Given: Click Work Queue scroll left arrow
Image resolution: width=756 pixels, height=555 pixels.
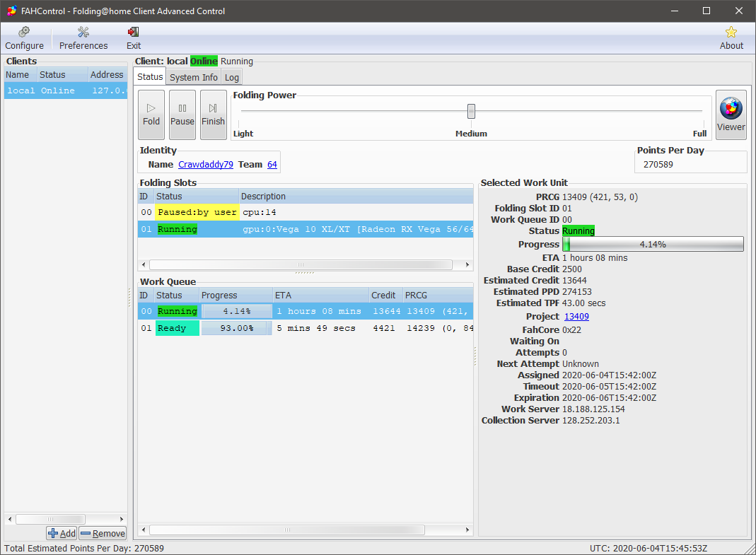Looking at the screenshot, I should [x=144, y=530].
